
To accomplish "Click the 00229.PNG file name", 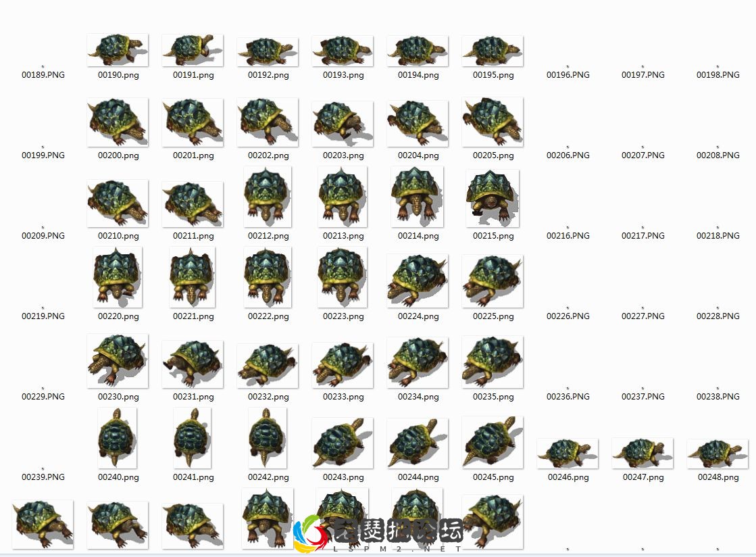I will pos(43,396).
